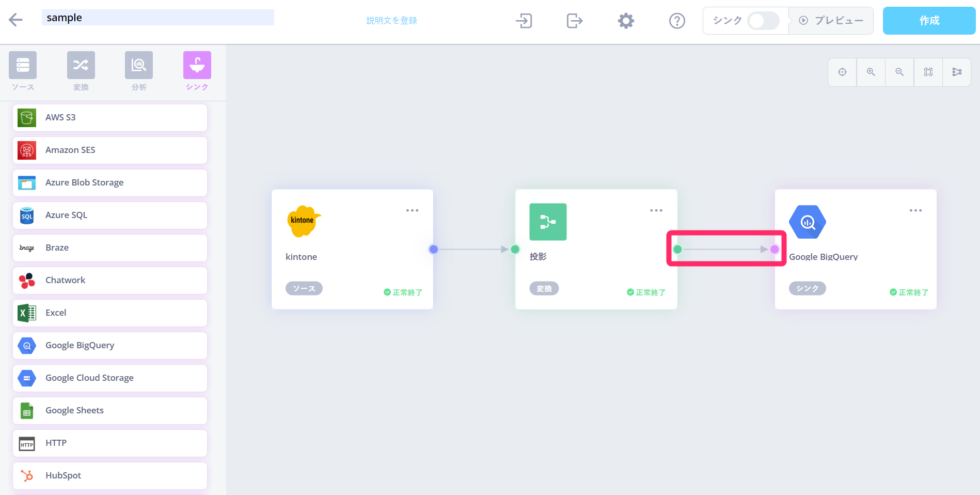Auto-arrange nodes with layout icon
Image resolution: width=980 pixels, height=495 pixels.
coord(957,72)
